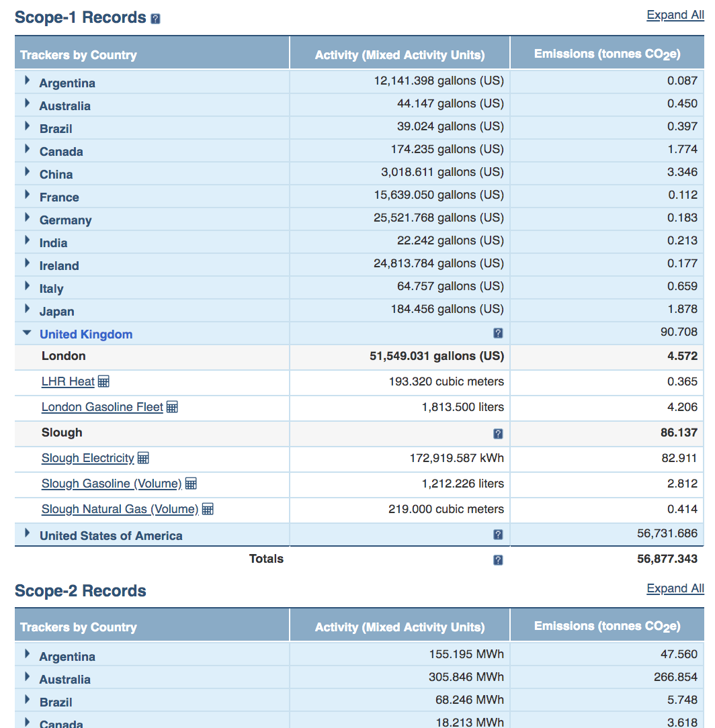Click the 86.137 Slough emissions value
This screenshot has width=715, height=728.
(x=679, y=433)
